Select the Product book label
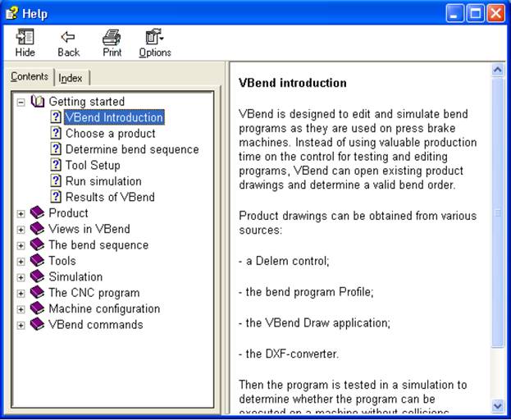Screen dimensions: 511x420 pos(68,213)
